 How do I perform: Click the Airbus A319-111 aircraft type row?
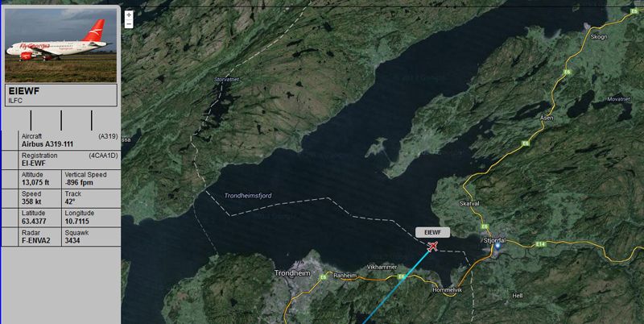(69, 140)
